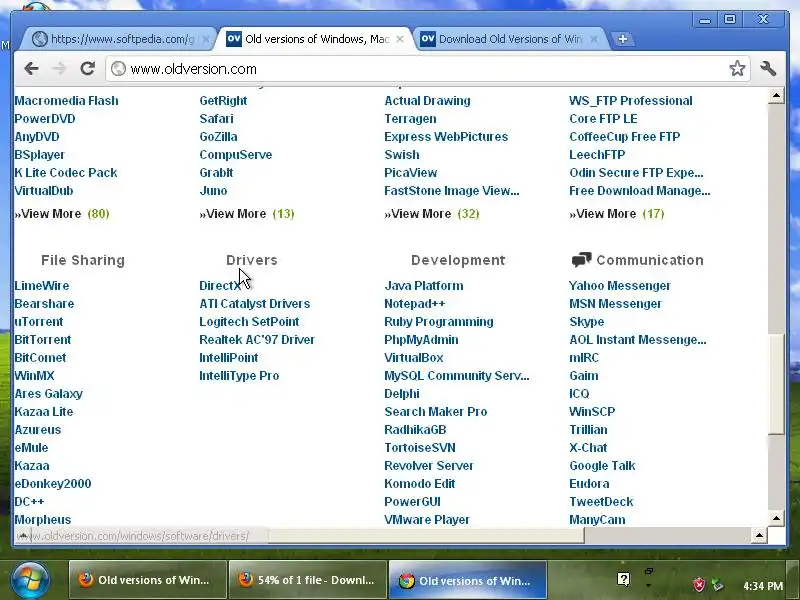Click the Yahoo Messenger link
Screen dimensions: 800x600
click(x=620, y=286)
